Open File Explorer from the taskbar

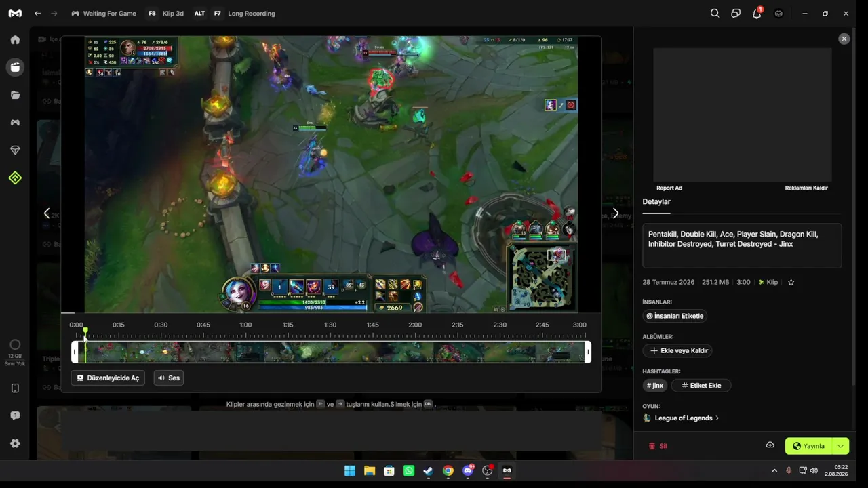(370, 471)
